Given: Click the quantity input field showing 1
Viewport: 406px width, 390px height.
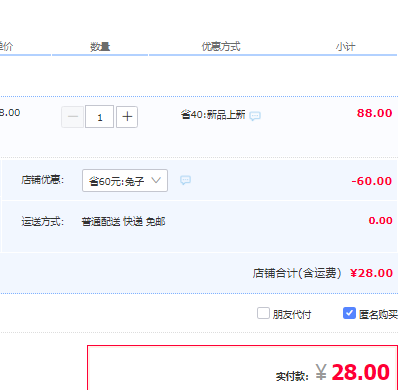Looking at the screenshot, I should pyautogui.click(x=99, y=117).
